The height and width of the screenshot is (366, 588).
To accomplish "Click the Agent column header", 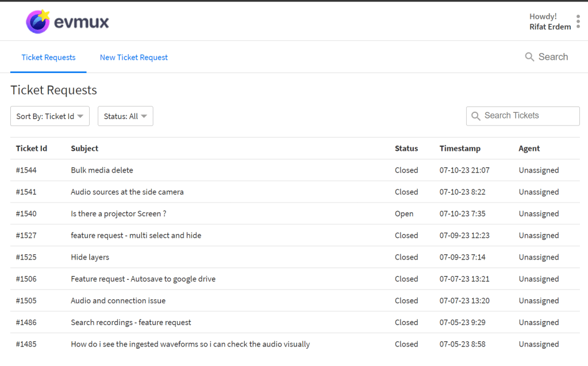I will (x=529, y=148).
